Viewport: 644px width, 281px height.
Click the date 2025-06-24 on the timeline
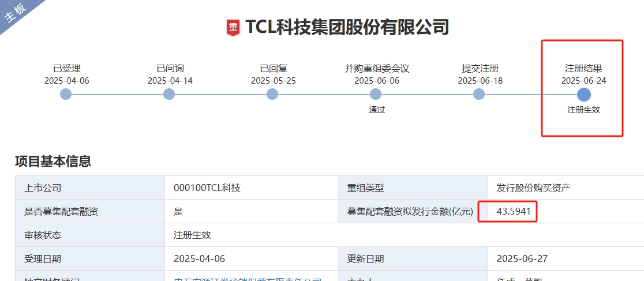pos(583,81)
